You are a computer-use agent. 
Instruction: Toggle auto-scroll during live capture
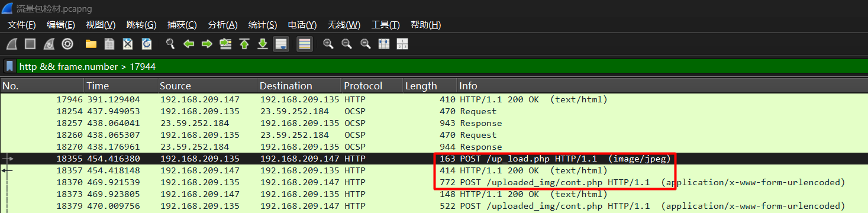pyautogui.click(x=281, y=44)
